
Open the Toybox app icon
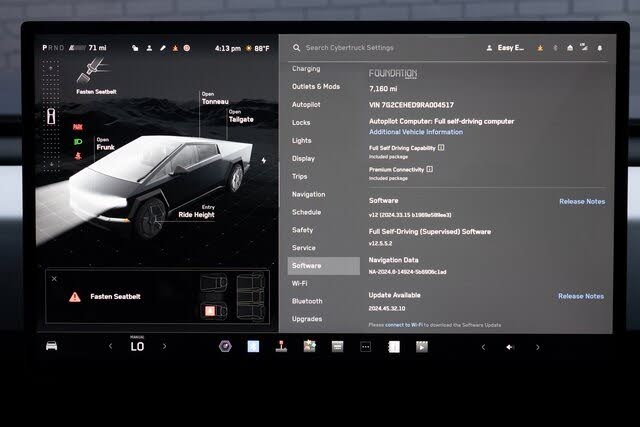click(x=309, y=346)
